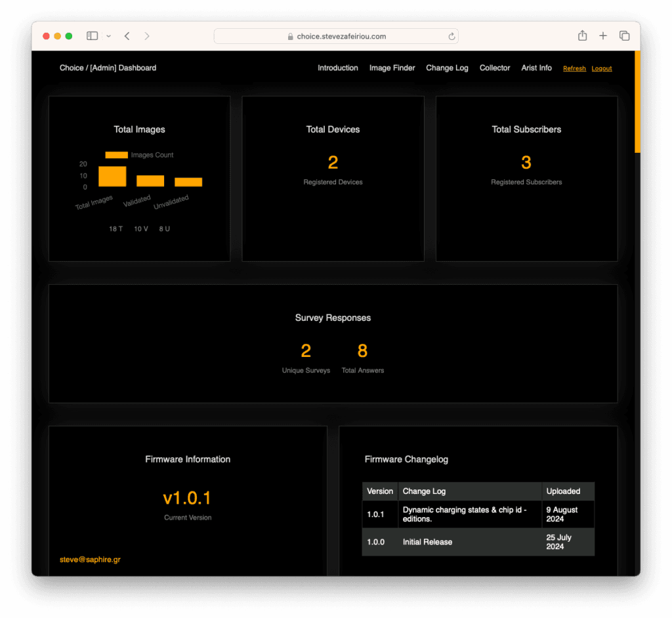Click the orange Refresh link
The height and width of the screenshot is (618, 672).
click(574, 69)
